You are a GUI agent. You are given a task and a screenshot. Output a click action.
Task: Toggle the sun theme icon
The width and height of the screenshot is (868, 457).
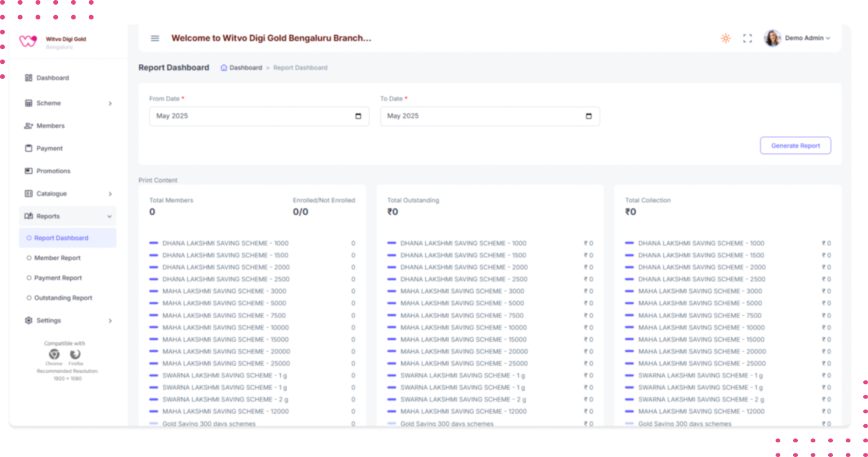[725, 38]
